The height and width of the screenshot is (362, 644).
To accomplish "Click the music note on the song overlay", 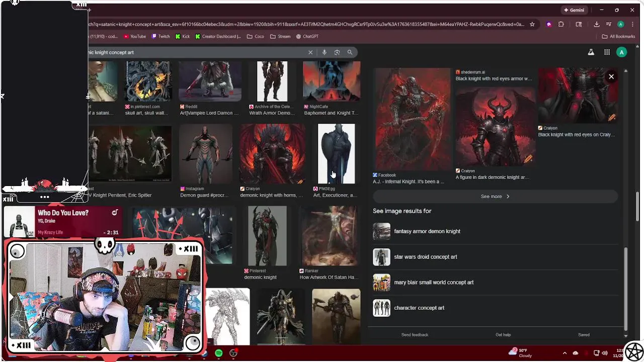I will [115, 213].
